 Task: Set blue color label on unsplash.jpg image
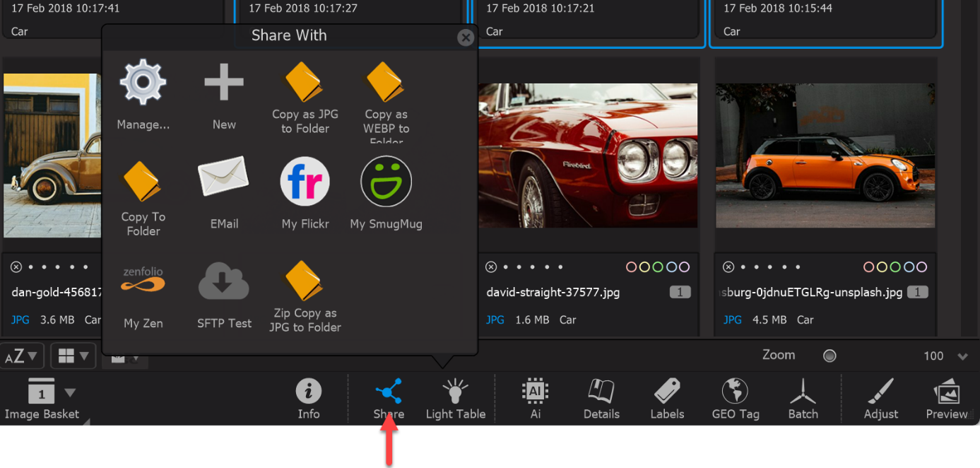(x=908, y=267)
